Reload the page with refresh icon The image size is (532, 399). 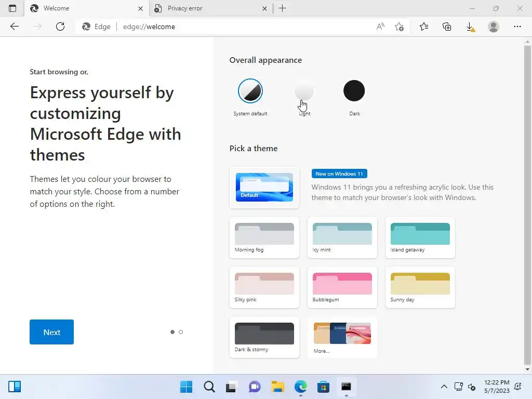pos(60,26)
